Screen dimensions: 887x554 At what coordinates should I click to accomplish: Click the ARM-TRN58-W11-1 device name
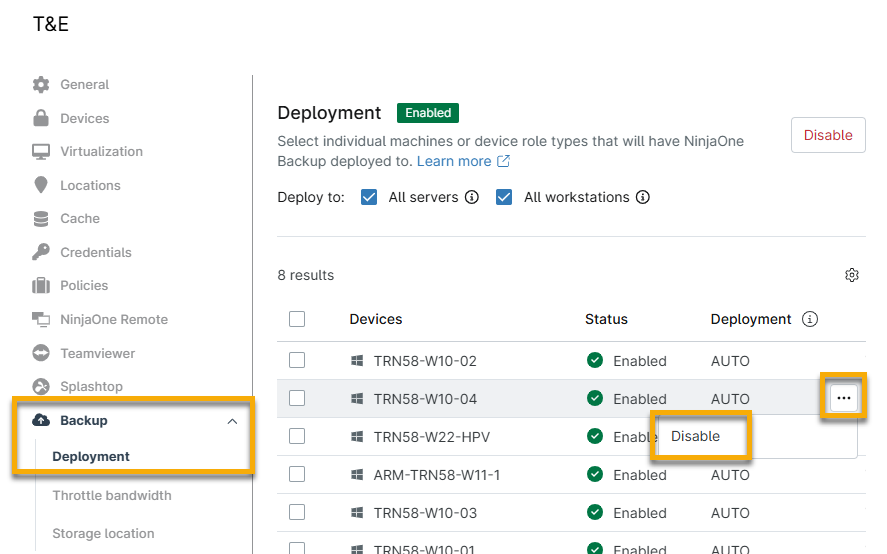(436, 475)
